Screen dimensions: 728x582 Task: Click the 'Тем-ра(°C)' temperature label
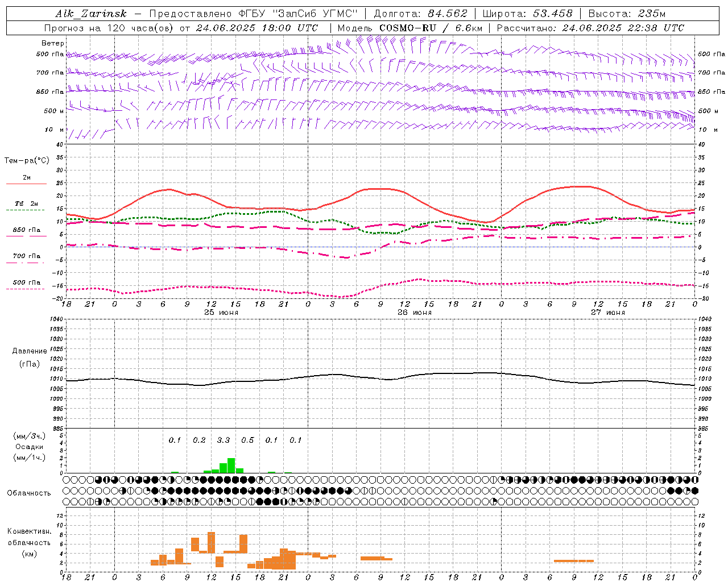27,161
